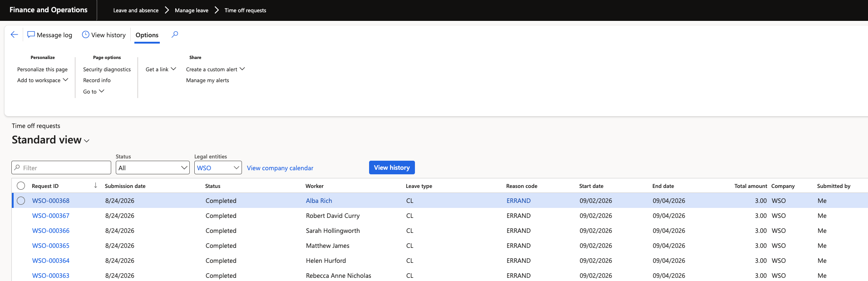Click the Total amount column header

click(751, 186)
